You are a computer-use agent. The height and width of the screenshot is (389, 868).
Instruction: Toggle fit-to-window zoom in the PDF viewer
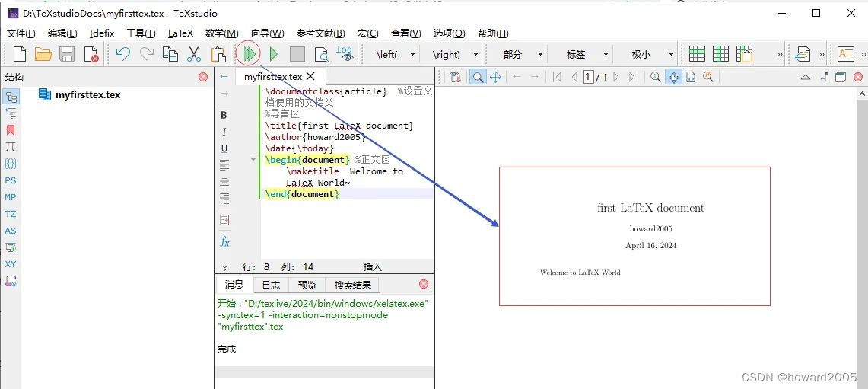pos(673,77)
